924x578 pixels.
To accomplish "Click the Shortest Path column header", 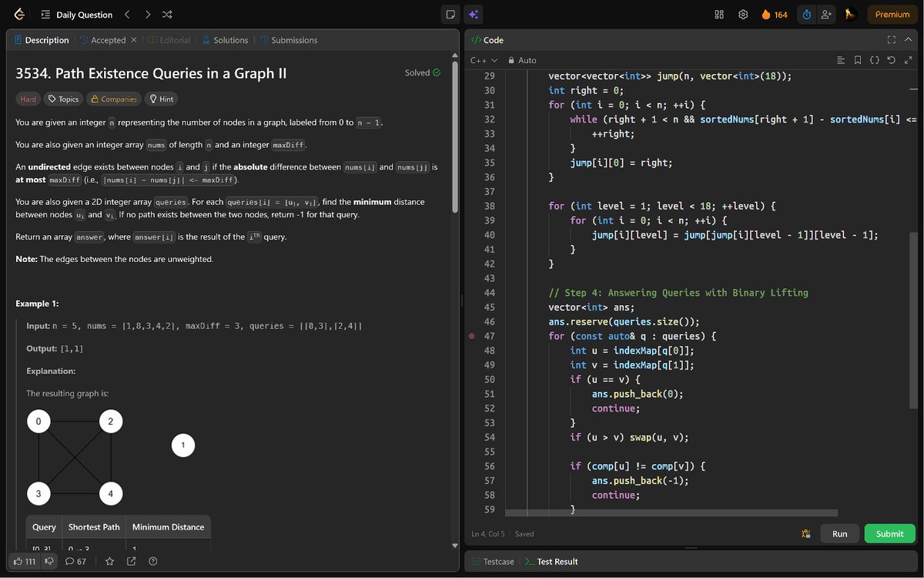I will tap(94, 527).
